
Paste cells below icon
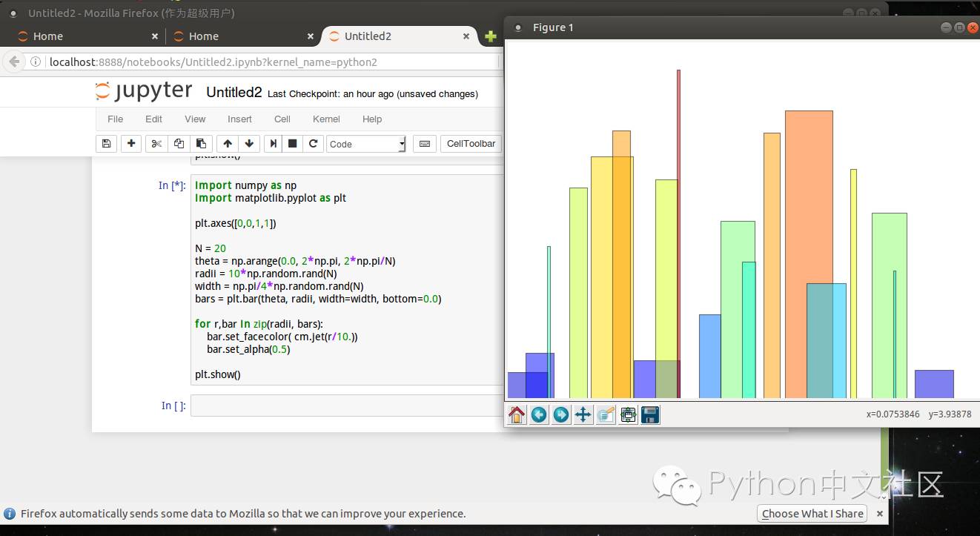201,144
